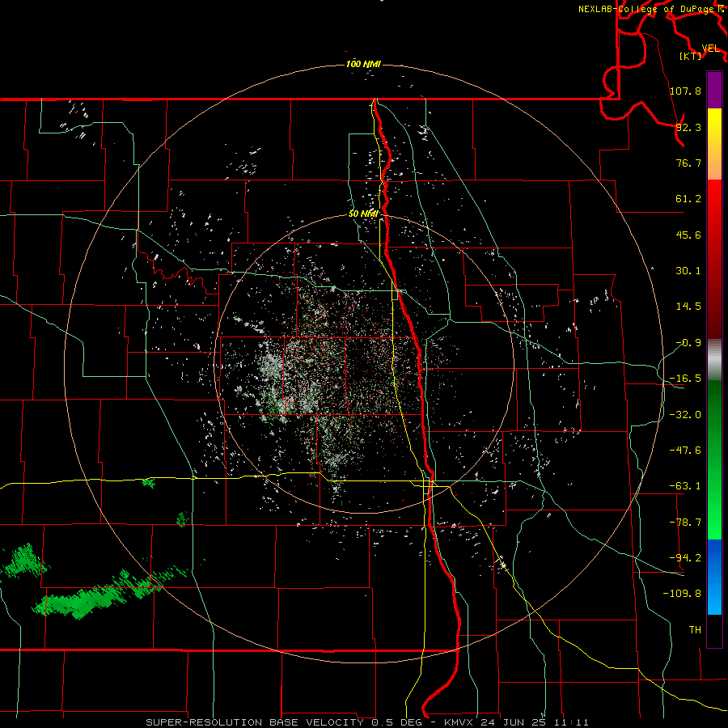Viewport: 728px width, 728px height.
Task: Click the purple segment of the color bar
Action: point(714,91)
